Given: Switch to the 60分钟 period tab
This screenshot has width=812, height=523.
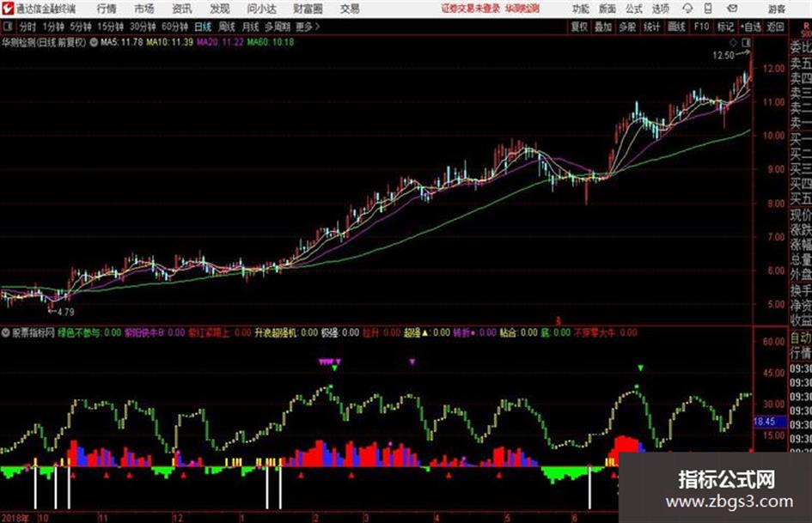Looking at the screenshot, I should [174, 27].
